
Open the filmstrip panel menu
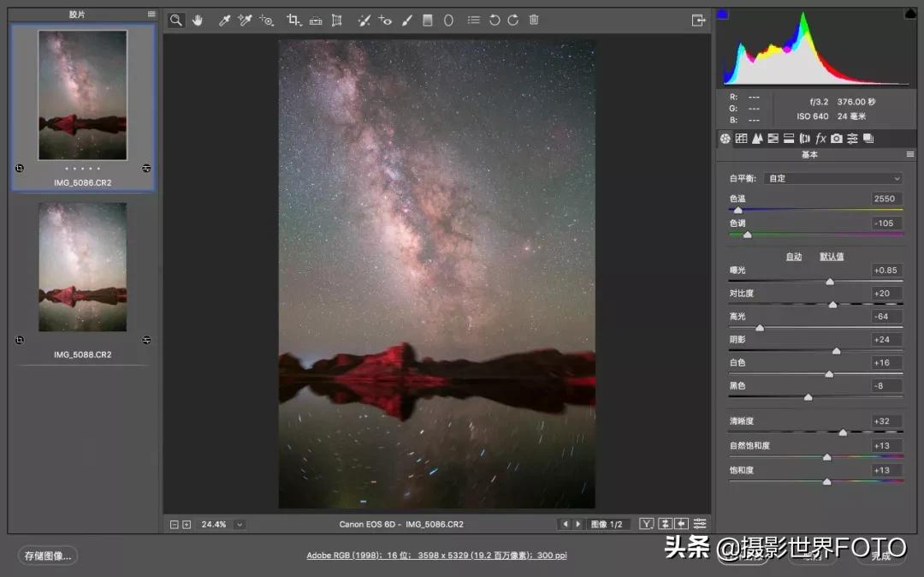coord(151,14)
